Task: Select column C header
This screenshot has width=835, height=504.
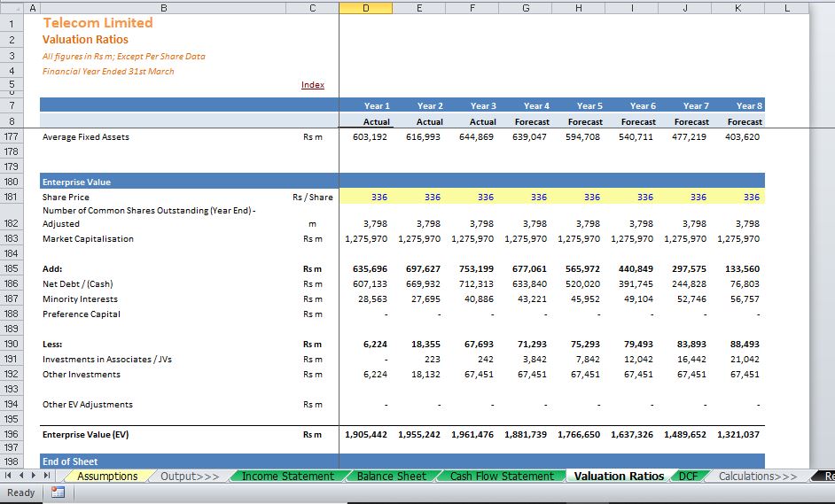Action: point(312,8)
